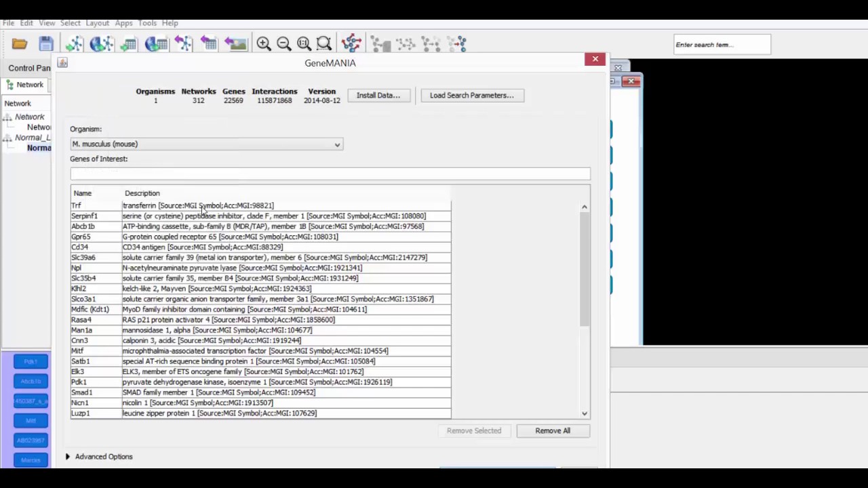Open the Organism dropdown (M. musculus)
This screenshot has width=868, height=488.
(206, 144)
